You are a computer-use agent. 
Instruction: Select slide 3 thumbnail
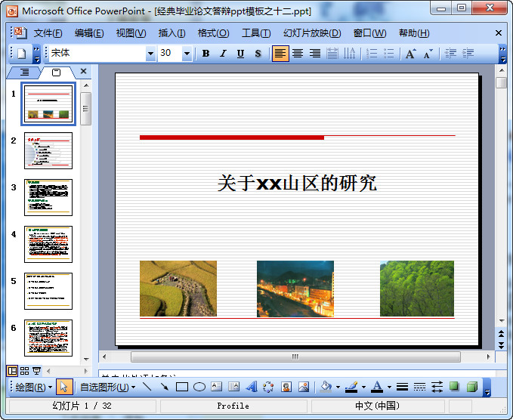tap(48, 197)
